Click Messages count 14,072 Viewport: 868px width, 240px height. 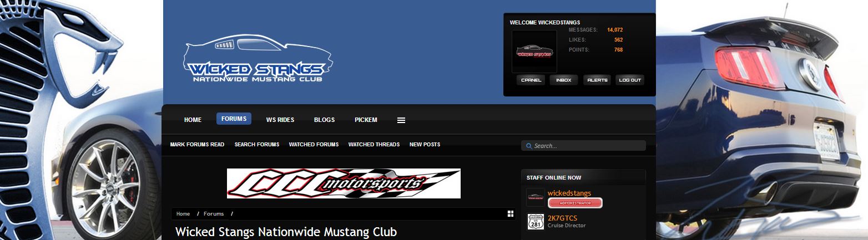tap(615, 30)
